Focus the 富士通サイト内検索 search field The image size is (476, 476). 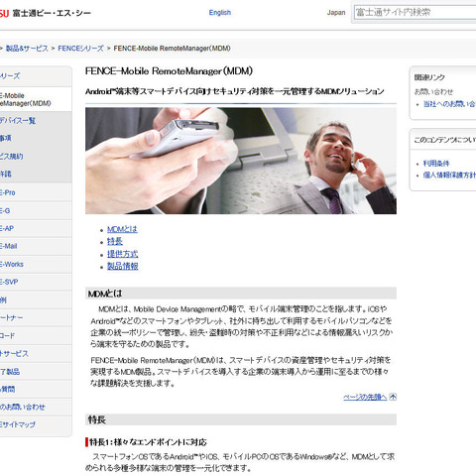click(x=415, y=12)
